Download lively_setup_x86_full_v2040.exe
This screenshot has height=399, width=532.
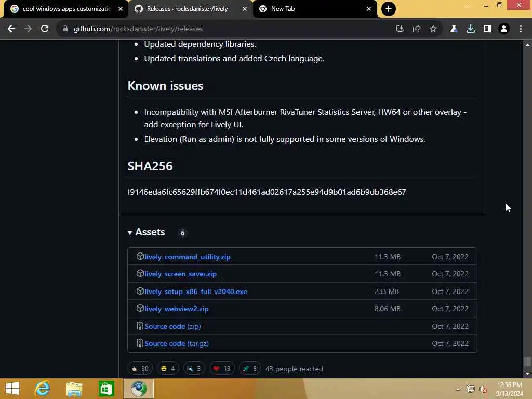pyautogui.click(x=196, y=292)
